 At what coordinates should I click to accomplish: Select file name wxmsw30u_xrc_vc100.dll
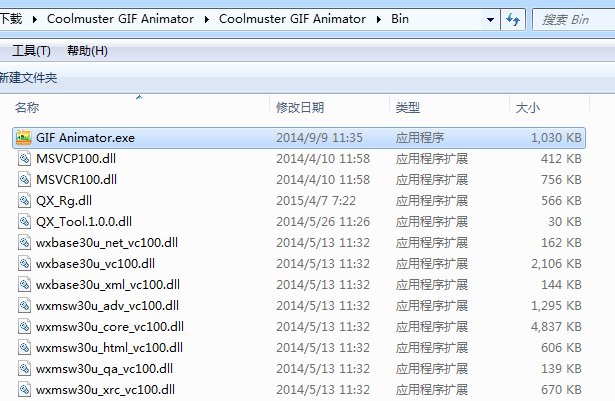[106, 390]
